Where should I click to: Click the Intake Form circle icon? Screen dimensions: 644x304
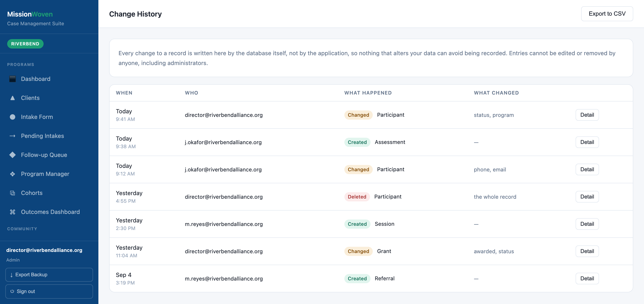[13, 117]
